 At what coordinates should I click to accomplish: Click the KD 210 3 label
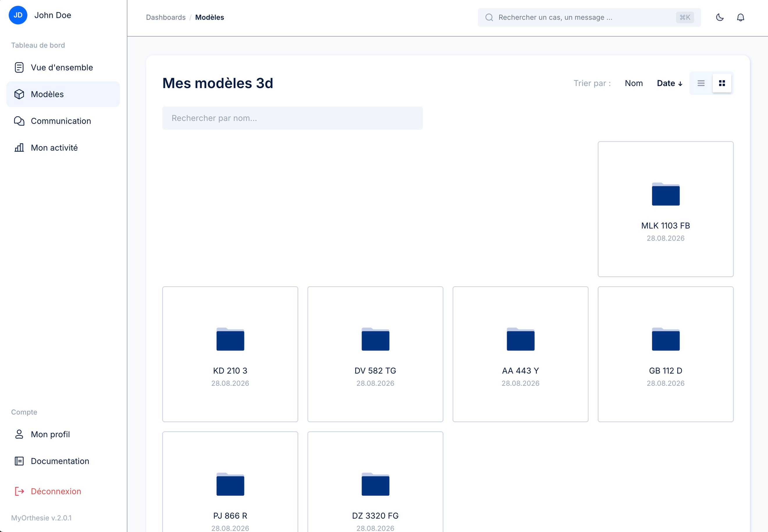pyautogui.click(x=230, y=371)
